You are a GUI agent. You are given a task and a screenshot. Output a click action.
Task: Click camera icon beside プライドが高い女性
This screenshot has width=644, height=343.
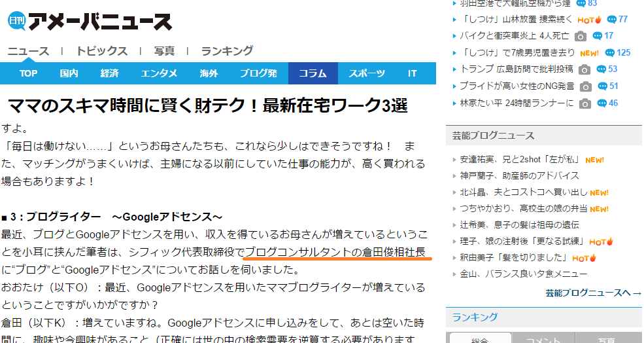pyautogui.click(x=585, y=86)
